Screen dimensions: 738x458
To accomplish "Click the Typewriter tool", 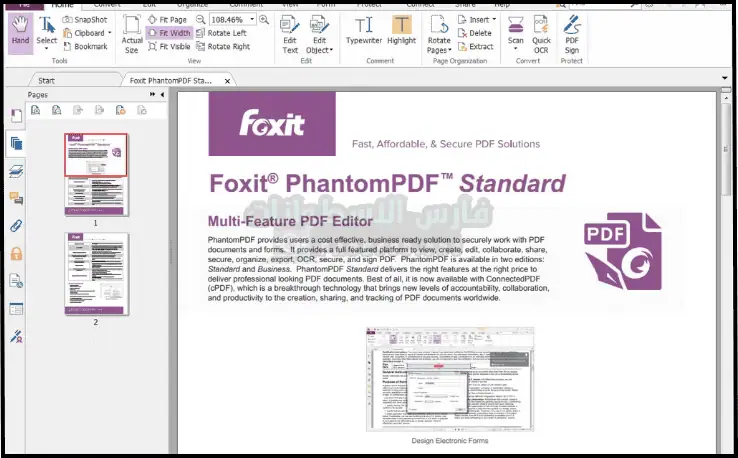I will click(x=364, y=33).
